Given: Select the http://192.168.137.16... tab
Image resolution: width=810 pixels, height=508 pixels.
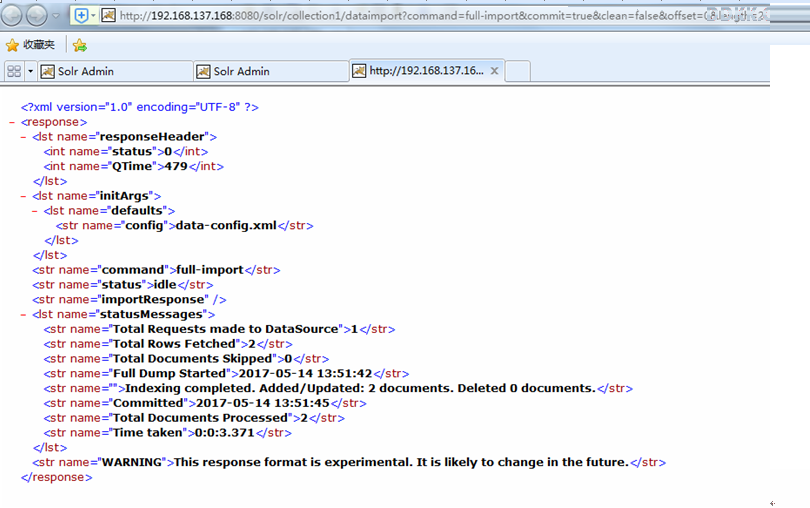Looking at the screenshot, I should (x=427, y=70).
